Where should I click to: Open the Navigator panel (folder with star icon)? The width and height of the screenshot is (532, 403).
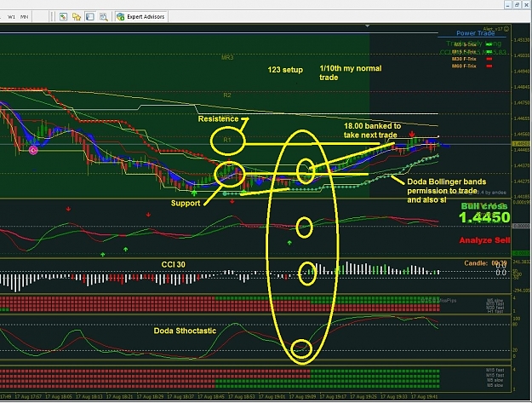(x=77, y=17)
